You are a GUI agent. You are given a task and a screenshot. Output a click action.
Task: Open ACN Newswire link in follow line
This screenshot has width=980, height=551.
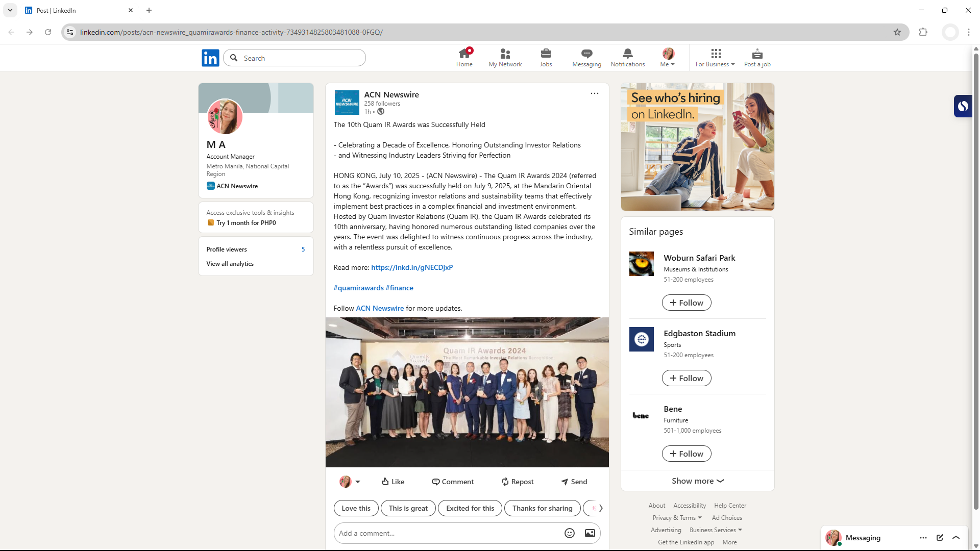pyautogui.click(x=380, y=308)
